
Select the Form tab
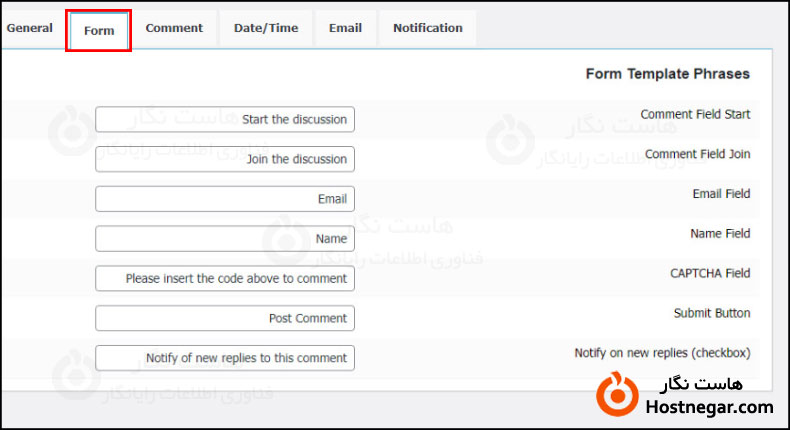pyautogui.click(x=99, y=31)
